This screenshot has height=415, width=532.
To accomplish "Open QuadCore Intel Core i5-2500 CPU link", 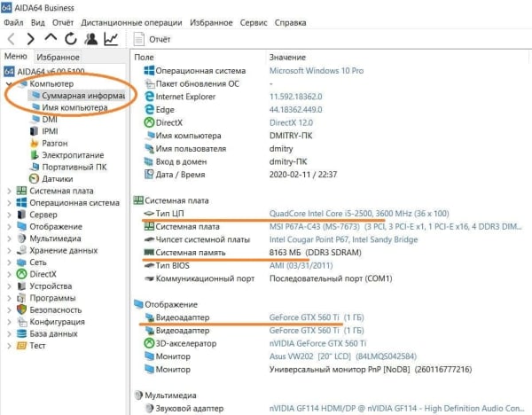I will click(x=359, y=214).
